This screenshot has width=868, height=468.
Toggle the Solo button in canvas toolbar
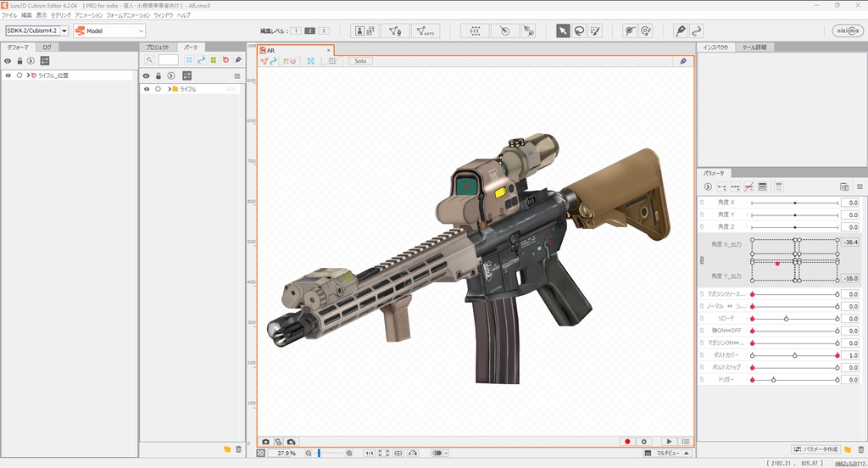(360, 61)
